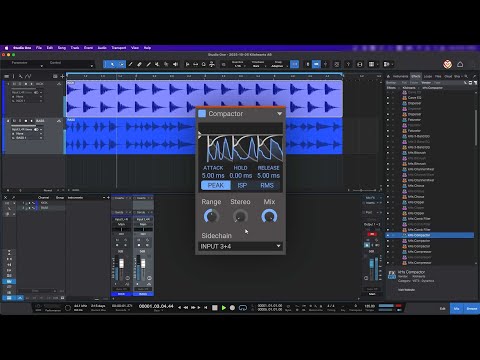The height and width of the screenshot is (360, 480).
Task: Click the RELEASE 5.00 ms value
Action: [x=268, y=175]
